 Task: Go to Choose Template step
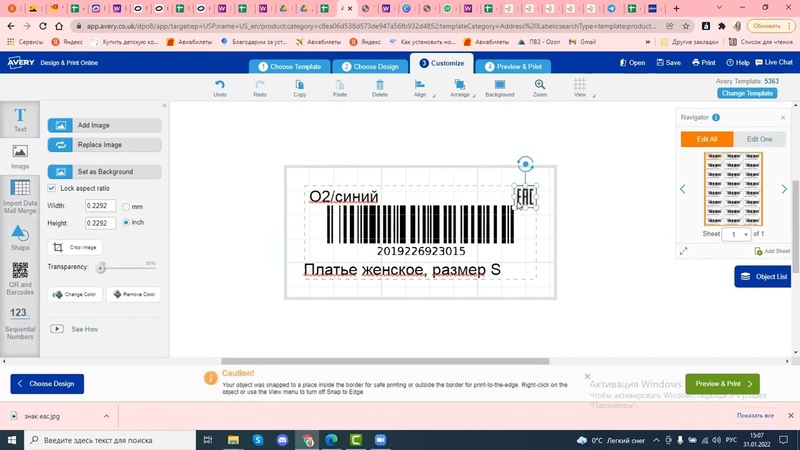pos(290,66)
